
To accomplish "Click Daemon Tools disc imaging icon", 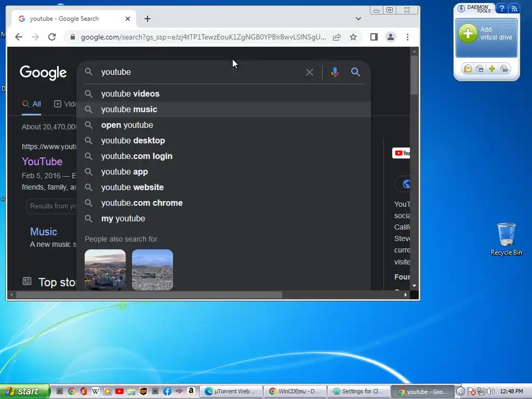I will click(x=480, y=69).
